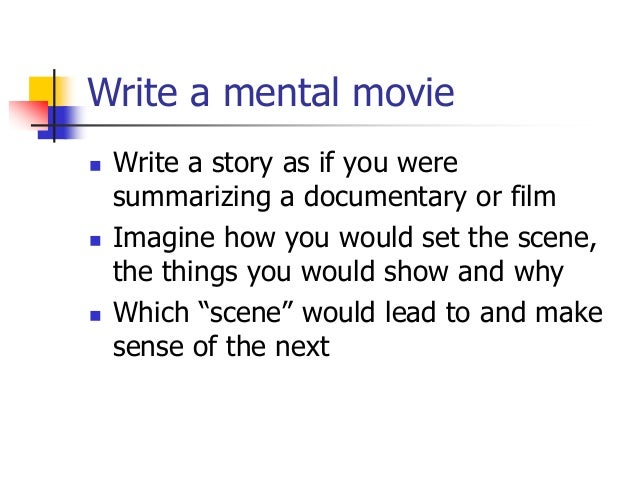Click the word "film" in first bullet

pos(530,197)
